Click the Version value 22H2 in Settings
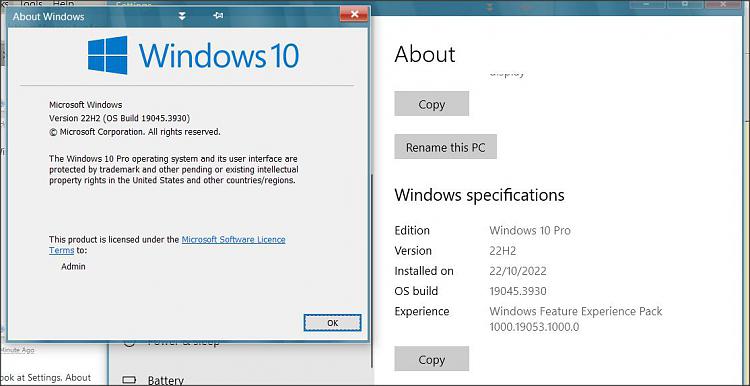Image resolution: width=750 pixels, height=386 pixels. click(503, 251)
